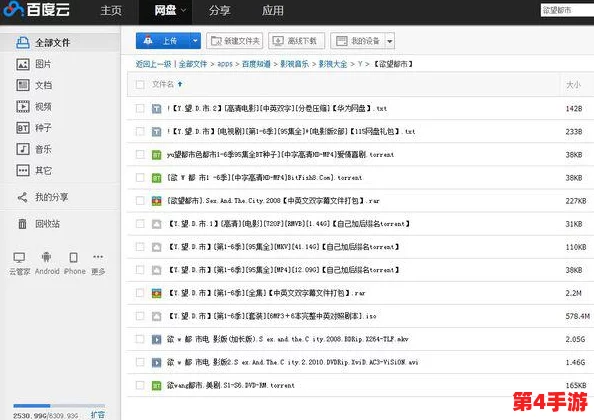The image size is (594, 420).
Task: Click video icon of 2010.DVDRip avi file
Action: coord(156,362)
